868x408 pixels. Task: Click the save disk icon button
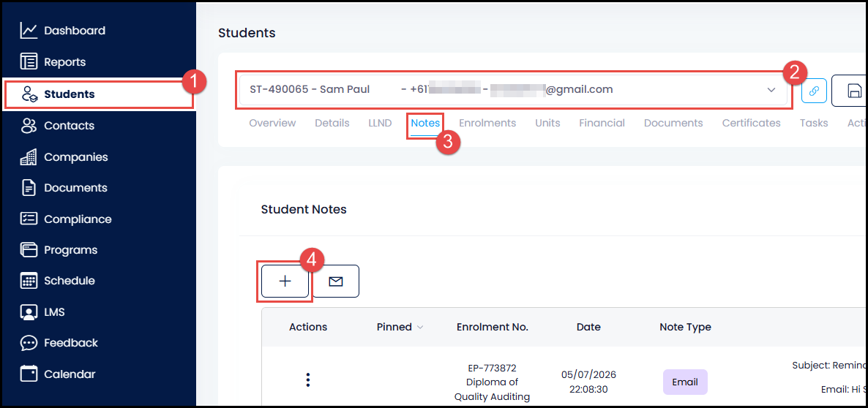pyautogui.click(x=853, y=91)
